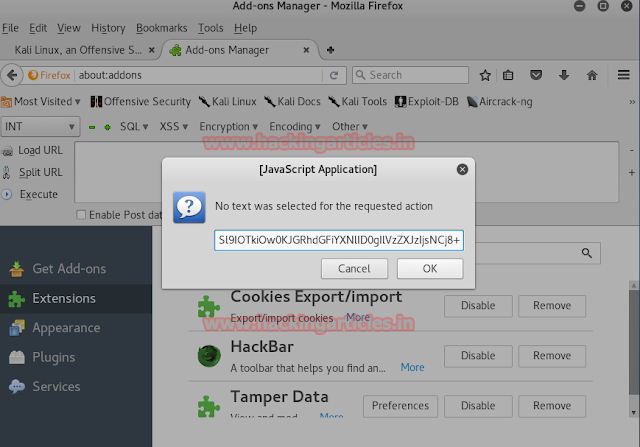Expand the SQL menu
Viewport: 640px width, 447px height.
134,127
